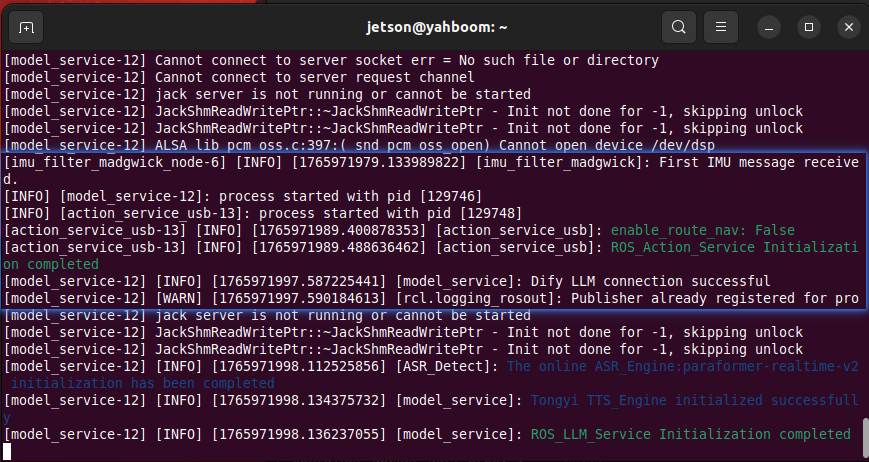Click the Publisher already registered WARN line
Image resolution: width=869 pixels, height=462 pixels.
click(x=431, y=299)
